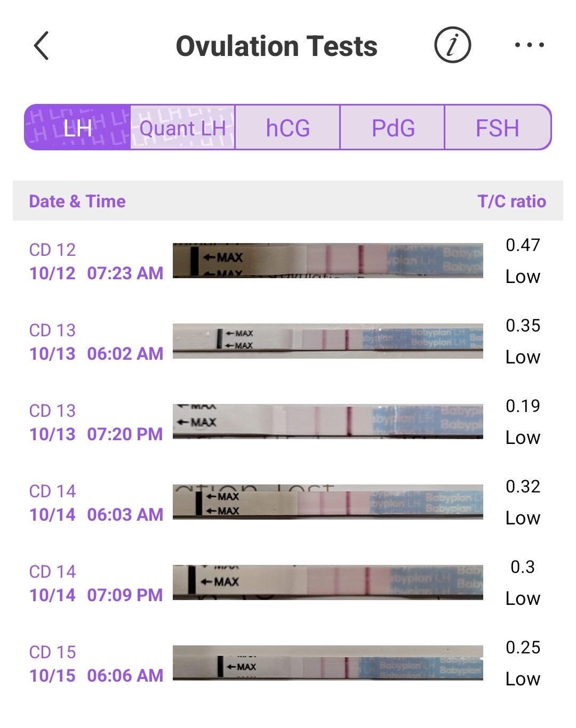576x728 pixels.
Task: Select the 0.19 Low ratio result
Action: click(523, 422)
